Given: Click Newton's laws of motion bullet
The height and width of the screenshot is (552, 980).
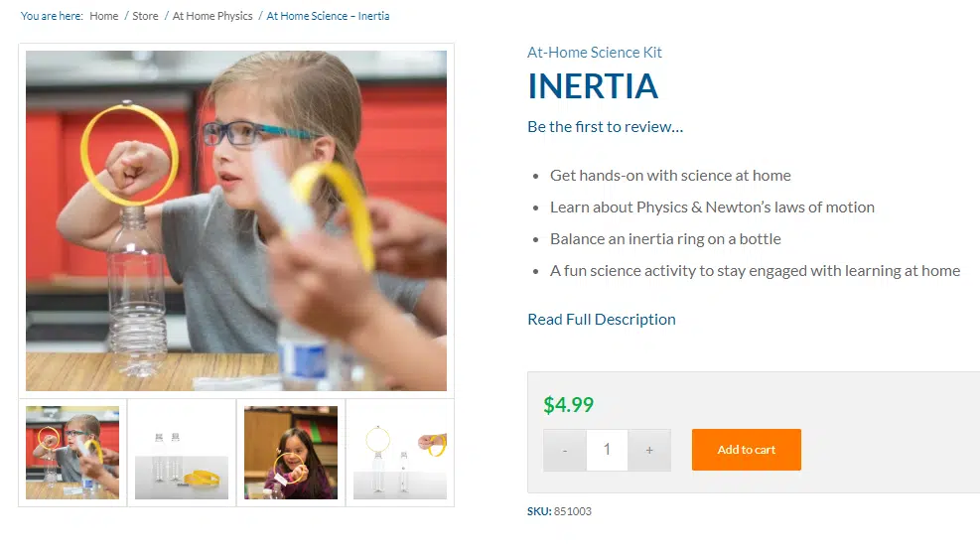Looking at the screenshot, I should [712, 207].
